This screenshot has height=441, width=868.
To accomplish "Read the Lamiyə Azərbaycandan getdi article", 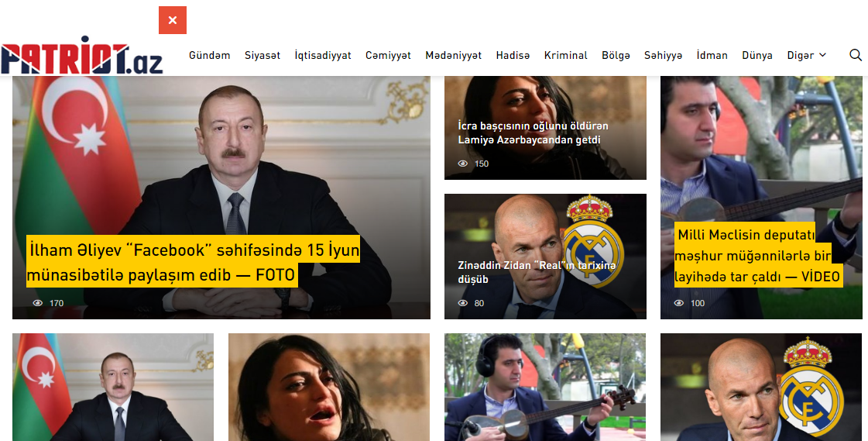I will pyautogui.click(x=533, y=133).
